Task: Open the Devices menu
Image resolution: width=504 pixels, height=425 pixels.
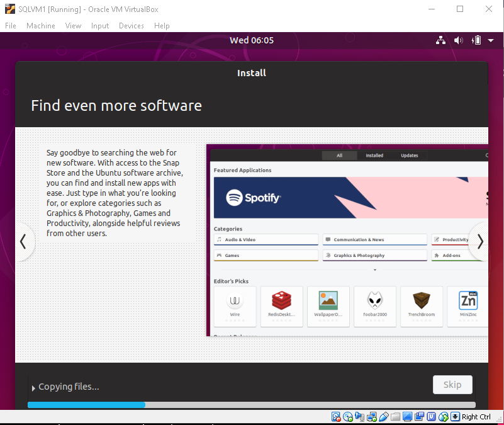Action: [x=132, y=26]
